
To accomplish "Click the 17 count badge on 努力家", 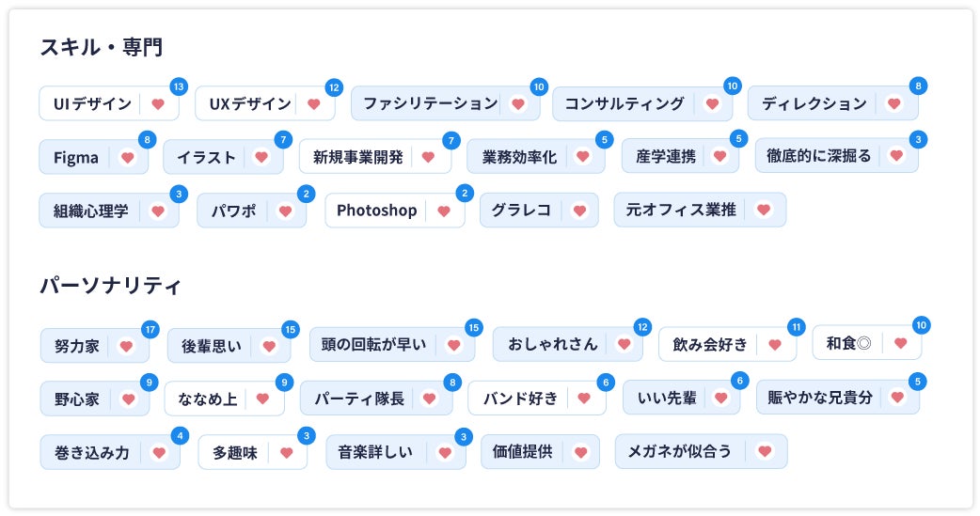I will coord(150,329).
